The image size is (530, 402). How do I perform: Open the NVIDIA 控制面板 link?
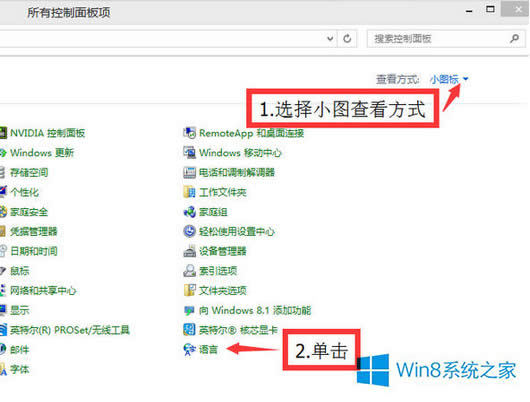47,133
